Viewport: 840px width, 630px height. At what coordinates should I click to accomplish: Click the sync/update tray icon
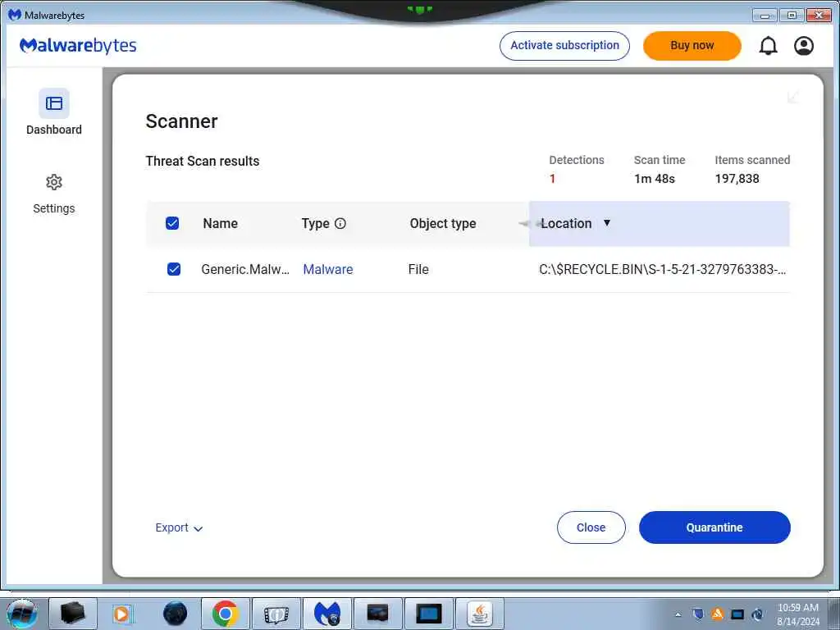pos(757,614)
